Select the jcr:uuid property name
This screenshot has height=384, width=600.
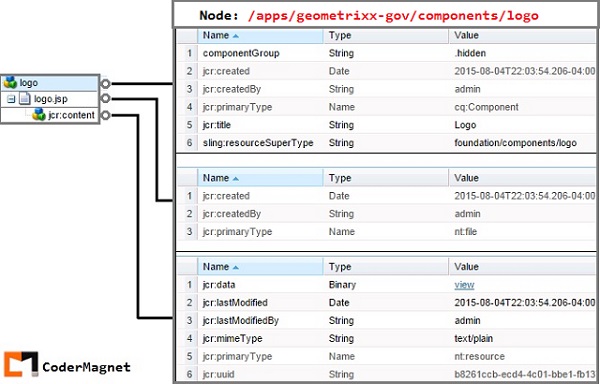(218, 374)
